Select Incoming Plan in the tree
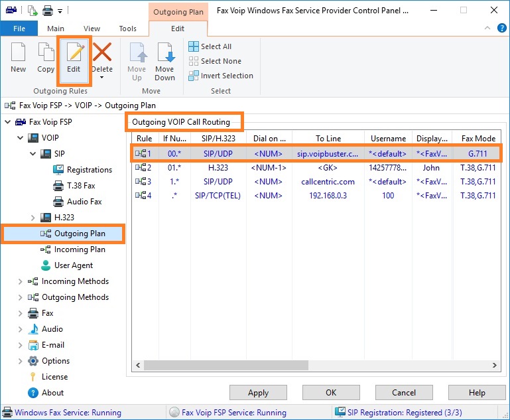The width and height of the screenshot is (510, 420). coord(80,249)
